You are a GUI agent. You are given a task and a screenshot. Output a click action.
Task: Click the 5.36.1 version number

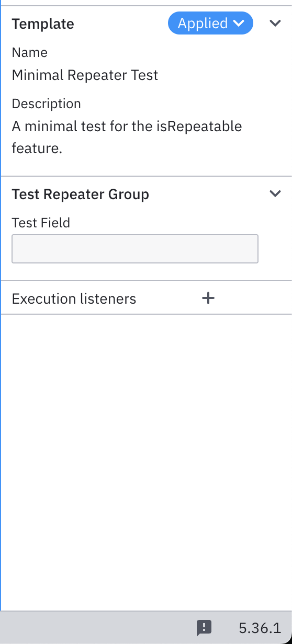click(x=260, y=627)
